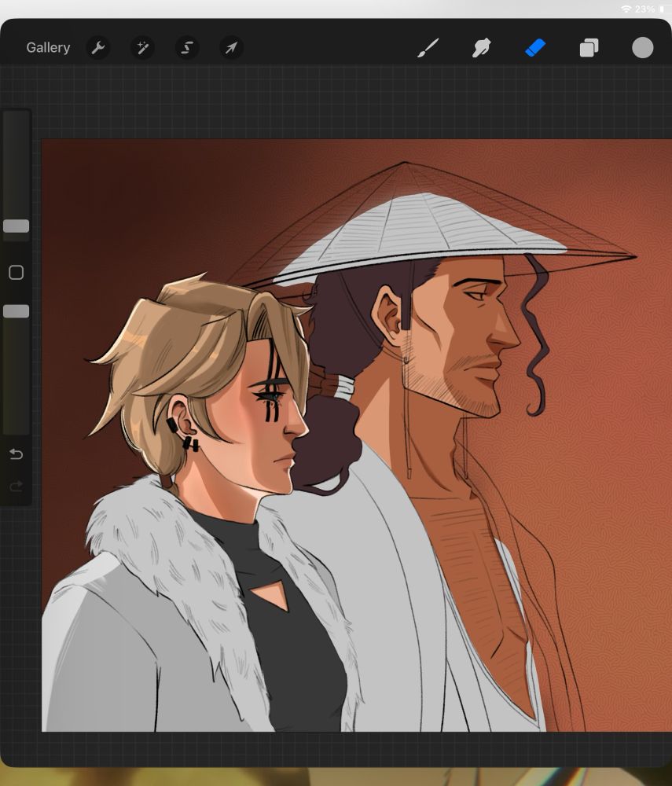Screen dimensions: 672x786
Task: Activate the Transform arrow tool
Action: pyautogui.click(x=232, y=48)
